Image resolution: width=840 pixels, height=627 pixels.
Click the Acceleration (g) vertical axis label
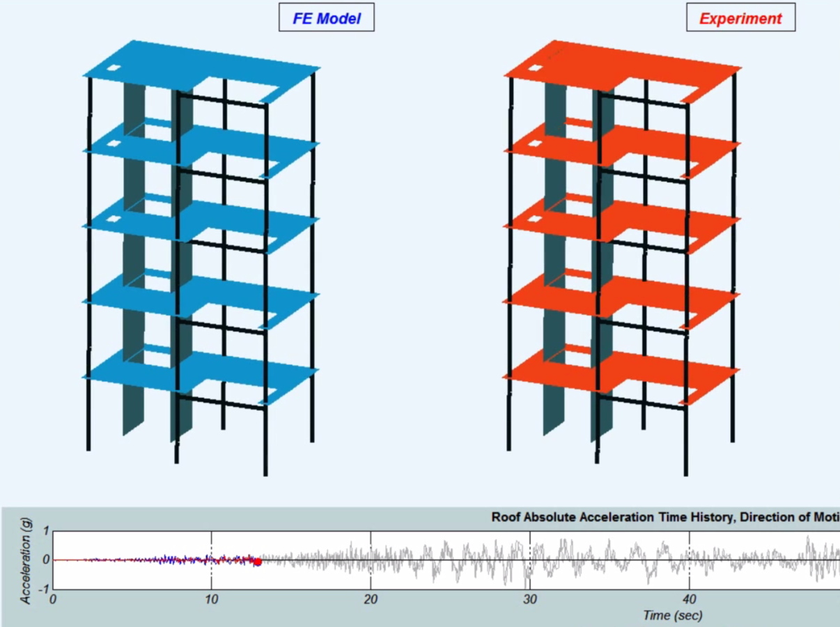coord(26,561)
